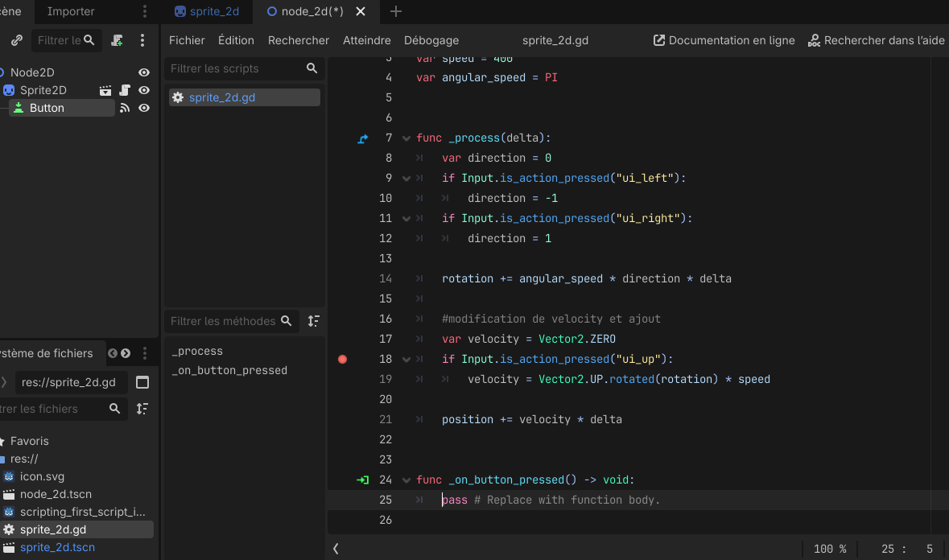Click the Filtrer les scripts search field

click(x=245, y=68)
